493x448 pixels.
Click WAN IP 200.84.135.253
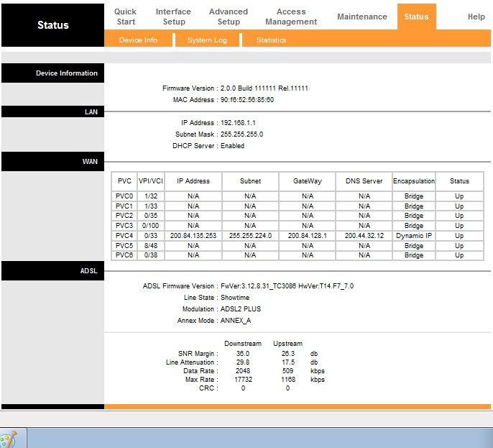click(x=193, y=236)
